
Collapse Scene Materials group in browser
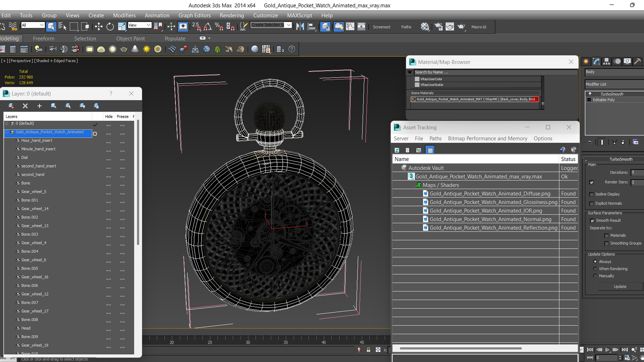pyautogui.click(x=409, y=93)
